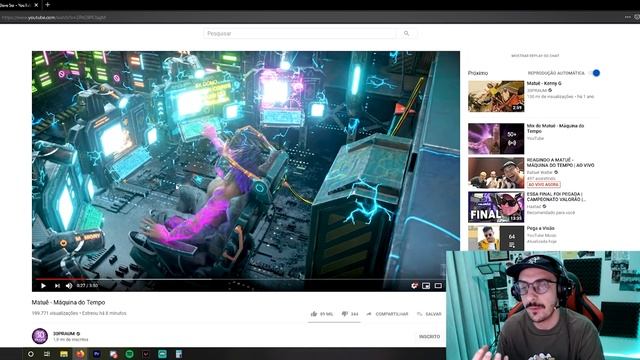Dislike the video with thumbs down
This screenshot has height=360, width=640.
click(350, 314)
